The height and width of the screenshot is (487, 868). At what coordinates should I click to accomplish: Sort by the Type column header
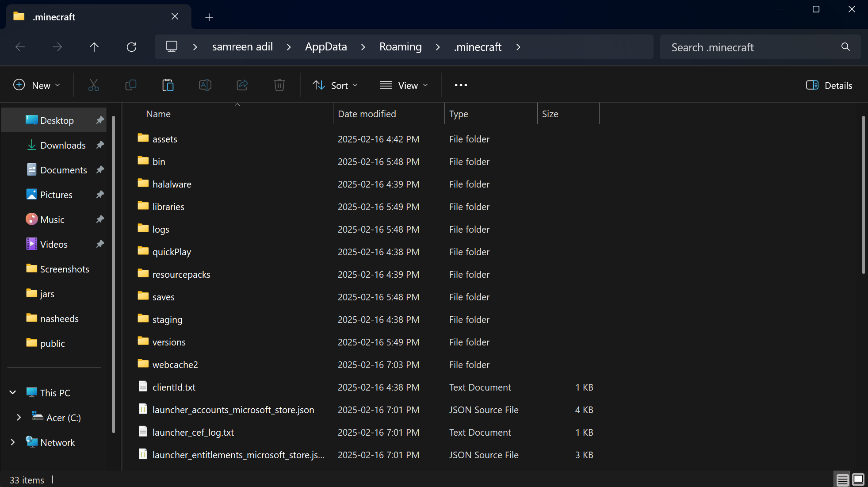click(459, 114)
